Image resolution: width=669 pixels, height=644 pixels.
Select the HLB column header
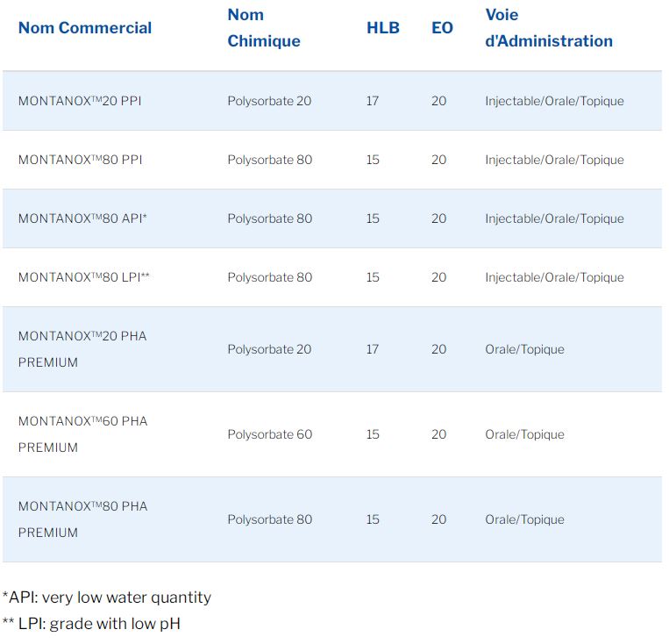(x=382, y=28)
